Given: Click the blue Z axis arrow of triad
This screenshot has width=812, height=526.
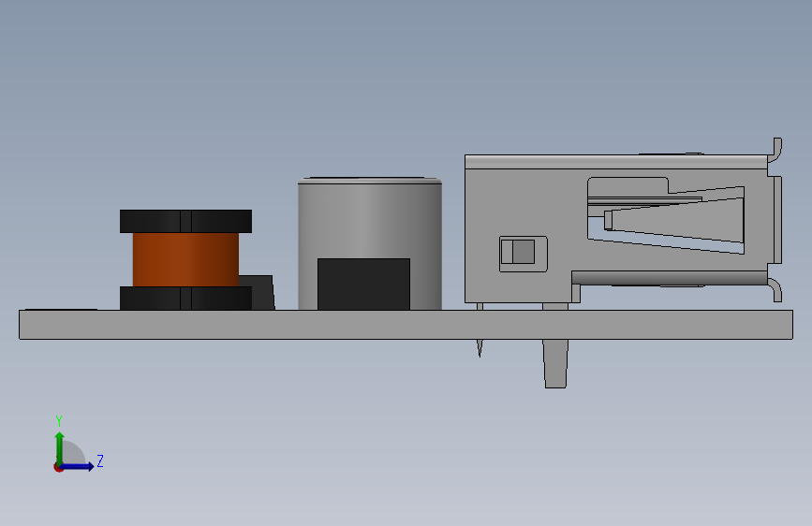Looking at the screenshot, I should pyautogui.click(x=78, y=466).
